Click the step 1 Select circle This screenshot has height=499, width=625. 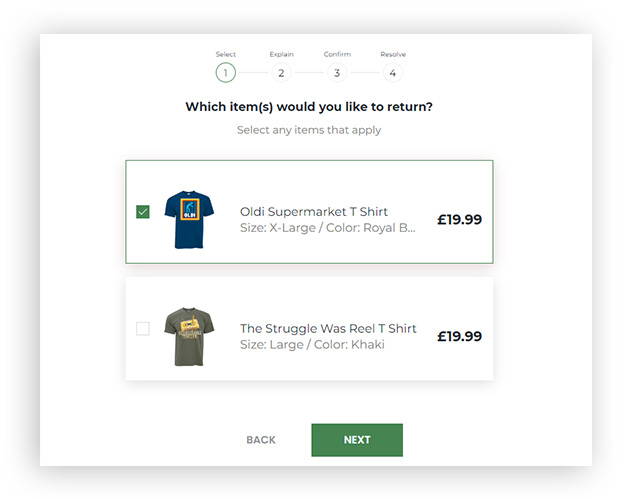click(226, 73)
